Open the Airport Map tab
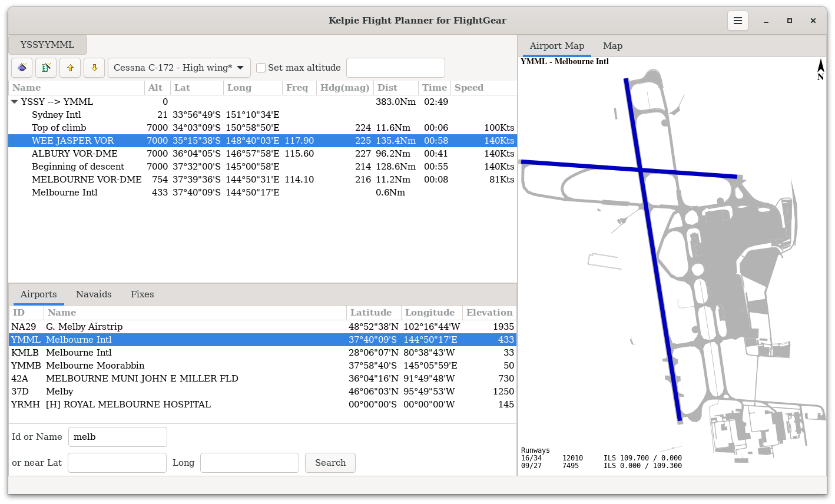This screenshot has height=504, width=835. [x=557, y=46]
